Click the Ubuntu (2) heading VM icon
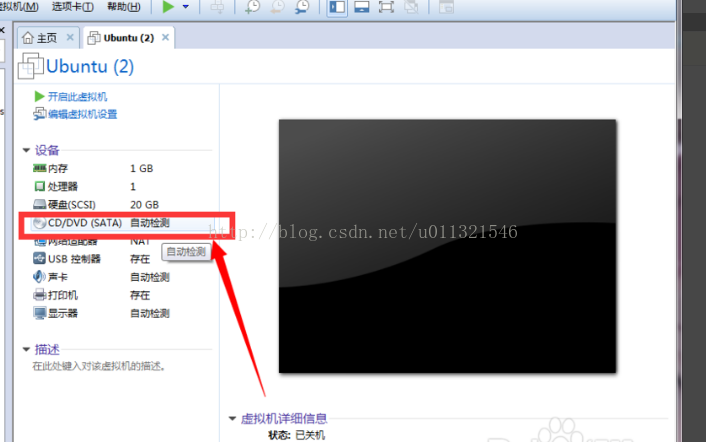 pos(31,66)
